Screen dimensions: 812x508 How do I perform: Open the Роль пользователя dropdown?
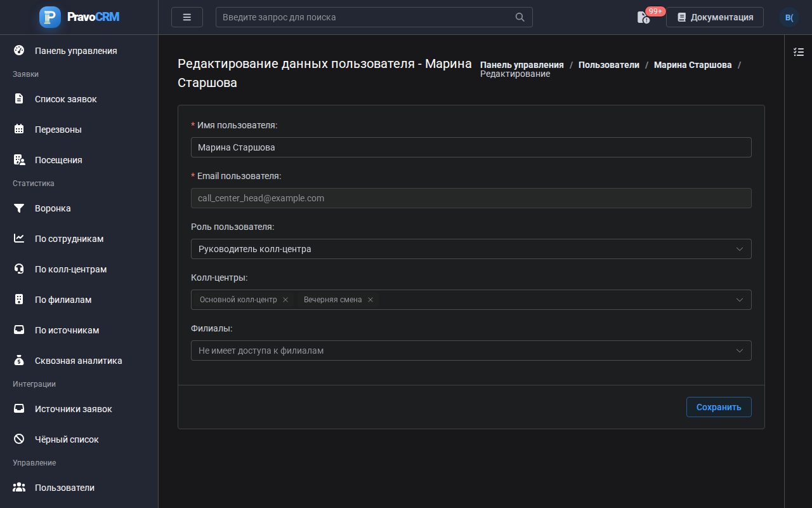471,249
